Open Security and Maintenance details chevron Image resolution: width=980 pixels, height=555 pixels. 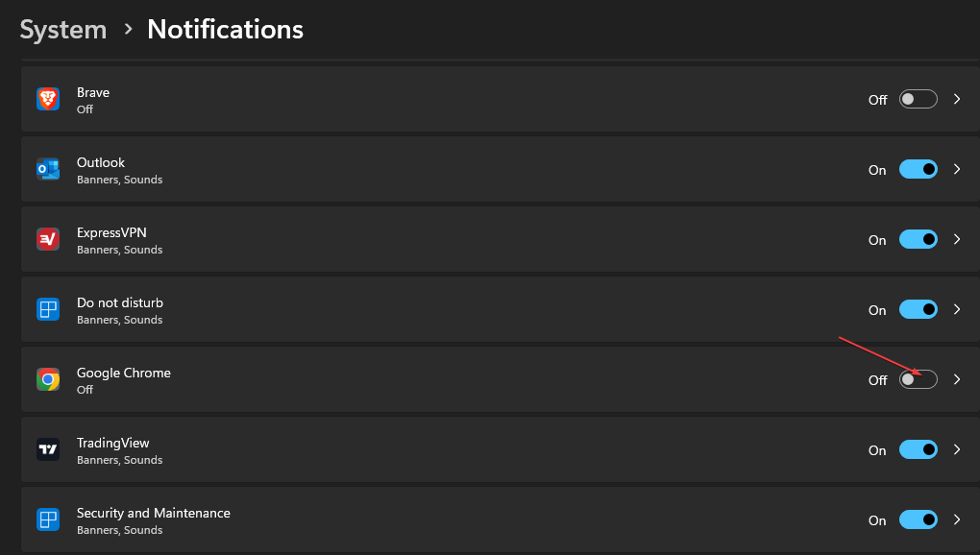(956, 519)
